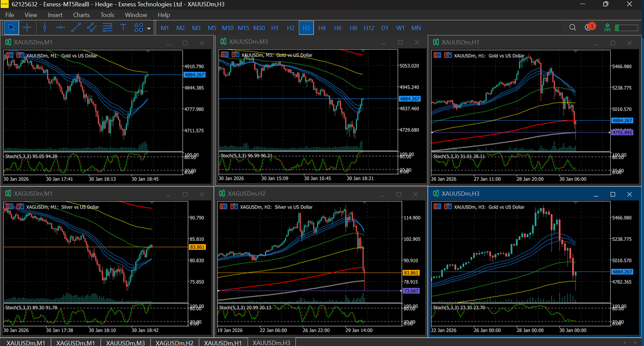Click the connection status bar indicator
Viewport: 644px width, 346px height.
pyautogui.click(x=626, y=27)
